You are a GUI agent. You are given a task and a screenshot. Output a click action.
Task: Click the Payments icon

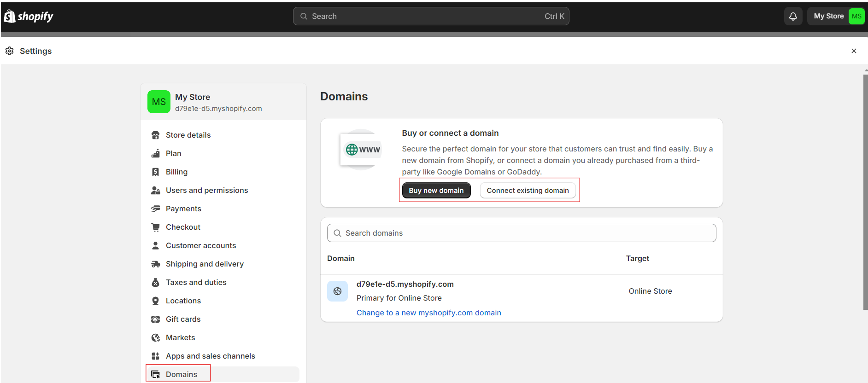[156, 209]
